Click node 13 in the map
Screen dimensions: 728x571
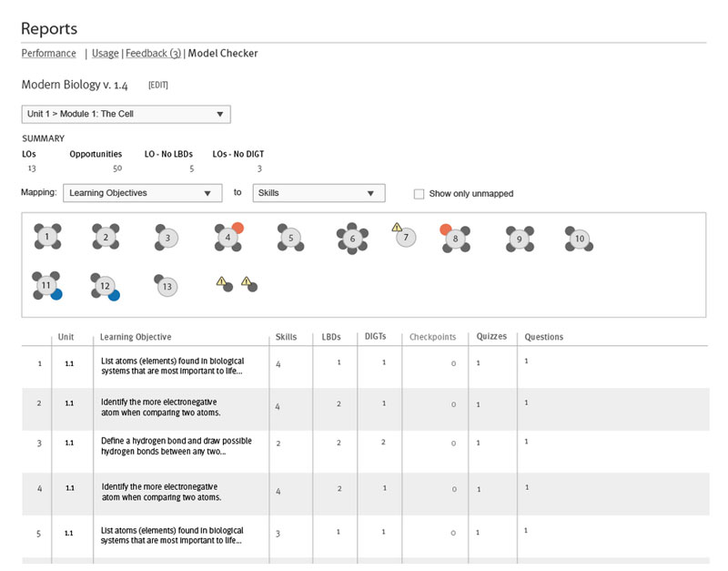(x=167, y=286)
